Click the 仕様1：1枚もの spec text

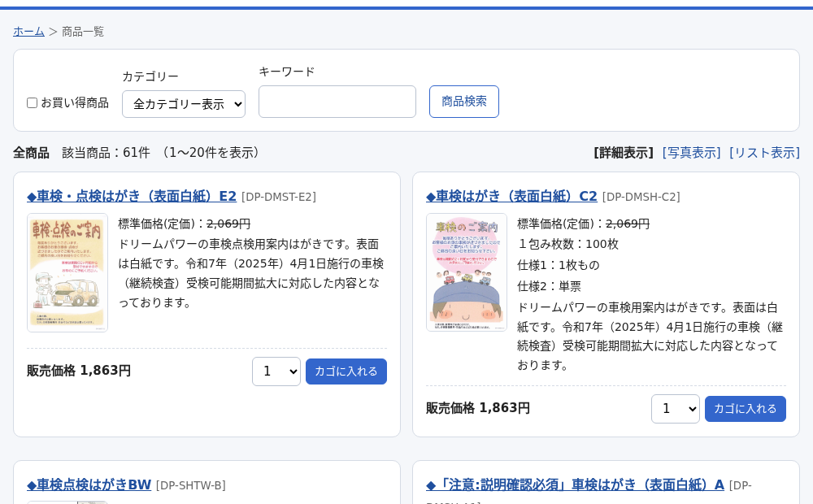[x=559, y=265]
